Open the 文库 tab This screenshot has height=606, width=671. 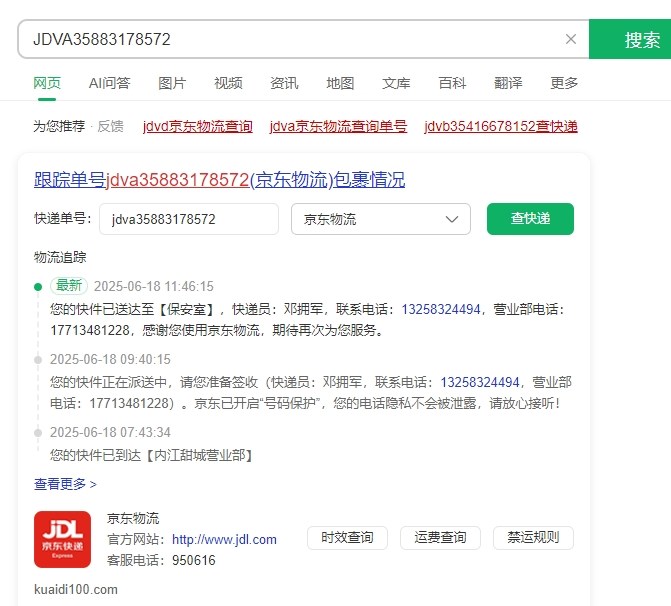coord(396,83)
